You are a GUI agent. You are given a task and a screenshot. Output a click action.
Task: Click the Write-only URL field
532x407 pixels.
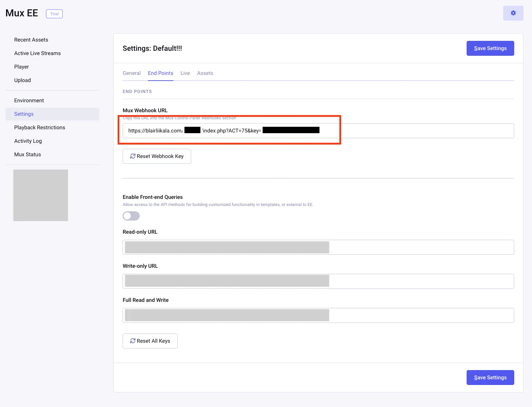pos(318,281)
